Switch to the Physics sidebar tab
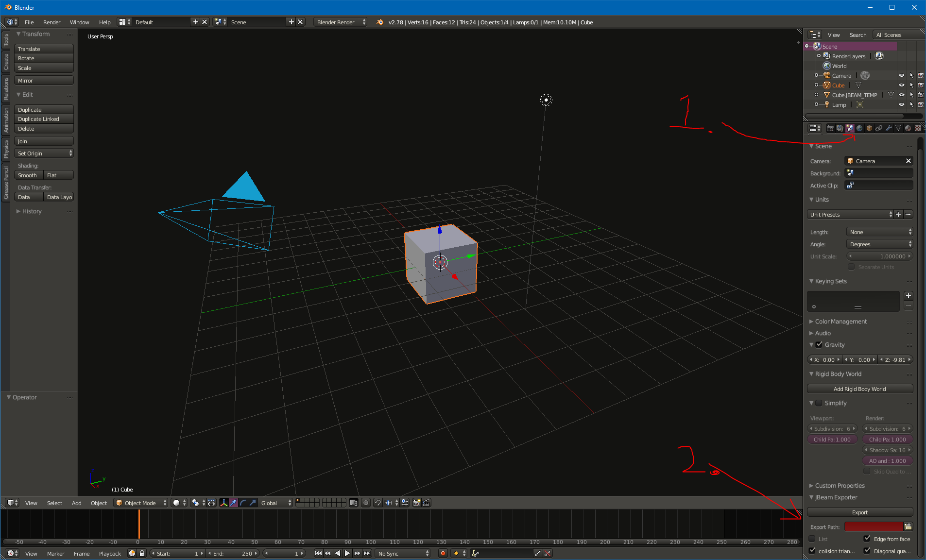This screenshot has width=926, height=560. pos(6,149)
